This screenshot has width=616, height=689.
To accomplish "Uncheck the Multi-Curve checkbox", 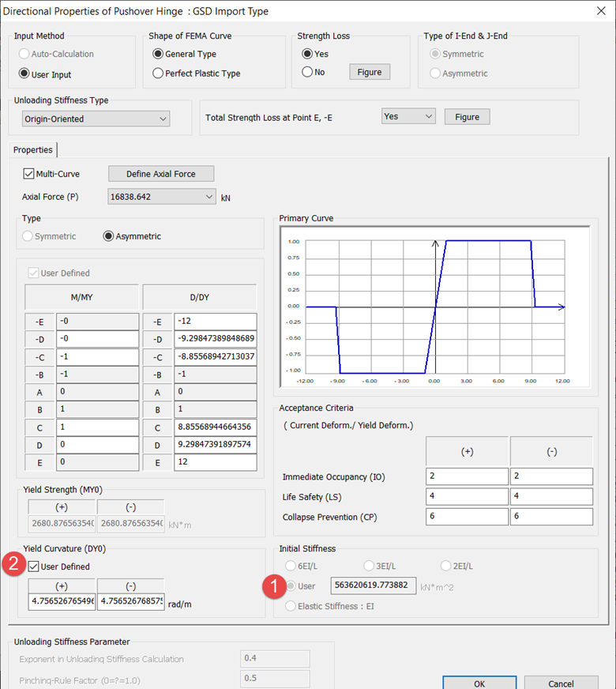I will tap(29, 174).
